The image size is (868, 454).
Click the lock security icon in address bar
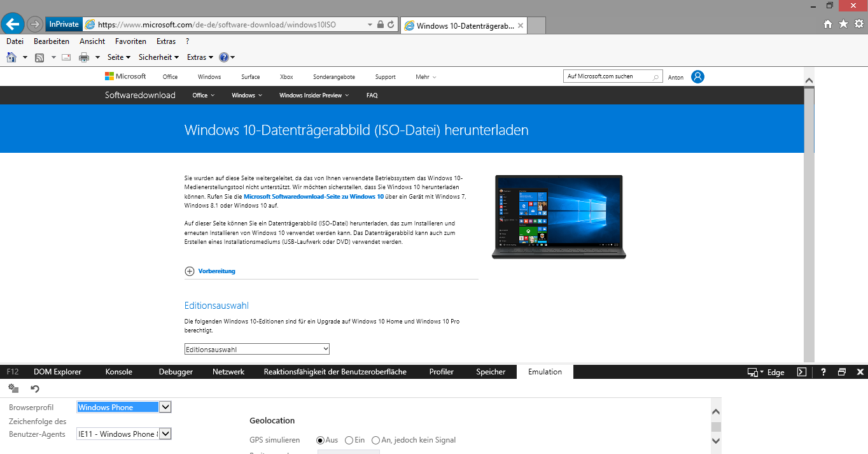coord(381,25)
